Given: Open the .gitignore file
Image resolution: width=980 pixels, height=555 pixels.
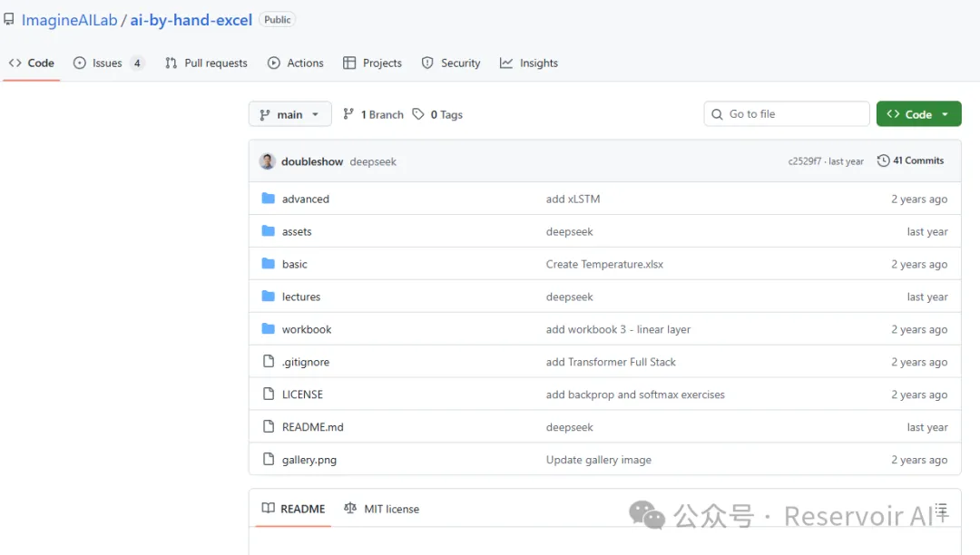Looking at the screenshot, I should coord(305,362).
